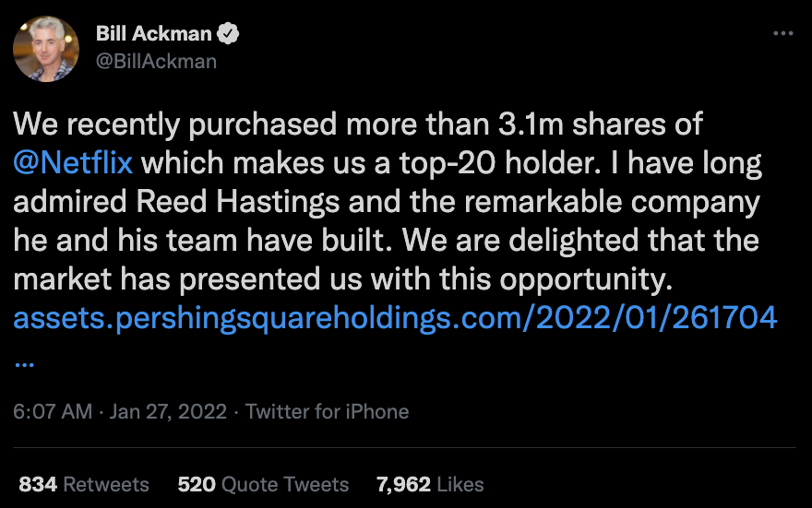Open the assets.pershingsquareholdings.com link

(x=394, y=319)
